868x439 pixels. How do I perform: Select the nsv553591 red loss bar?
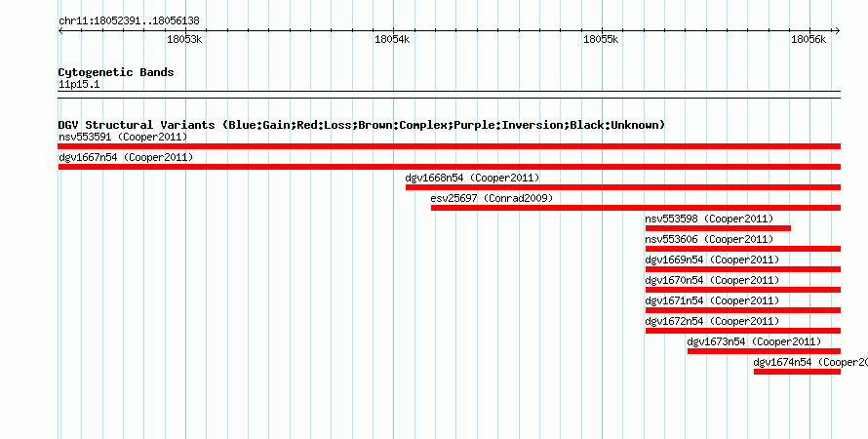tap(450, 146)
